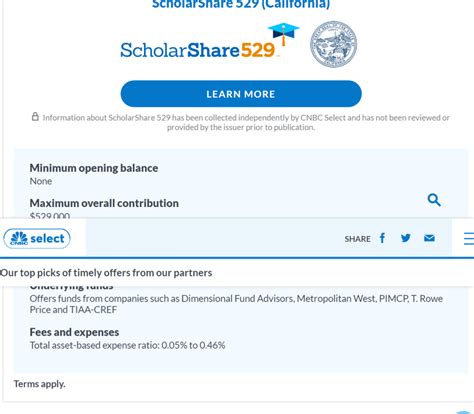
Task: Share the article on Twitter
Action: pos(406,238)
